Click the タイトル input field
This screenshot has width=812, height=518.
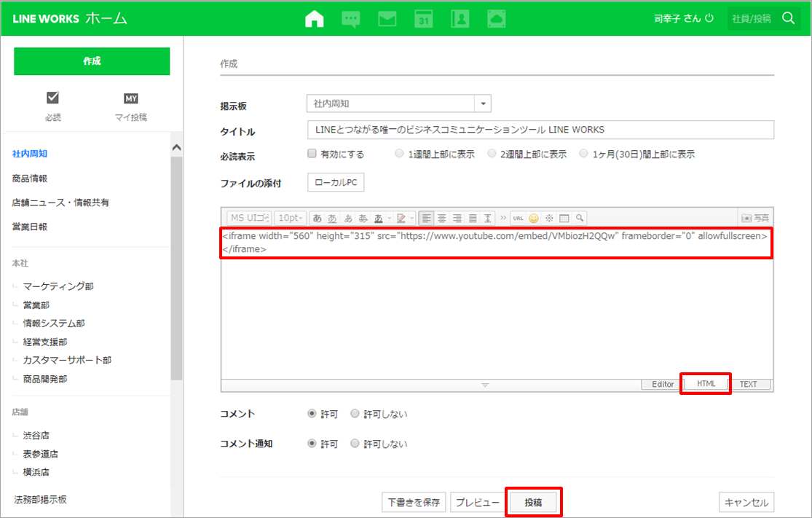(540, 130)
